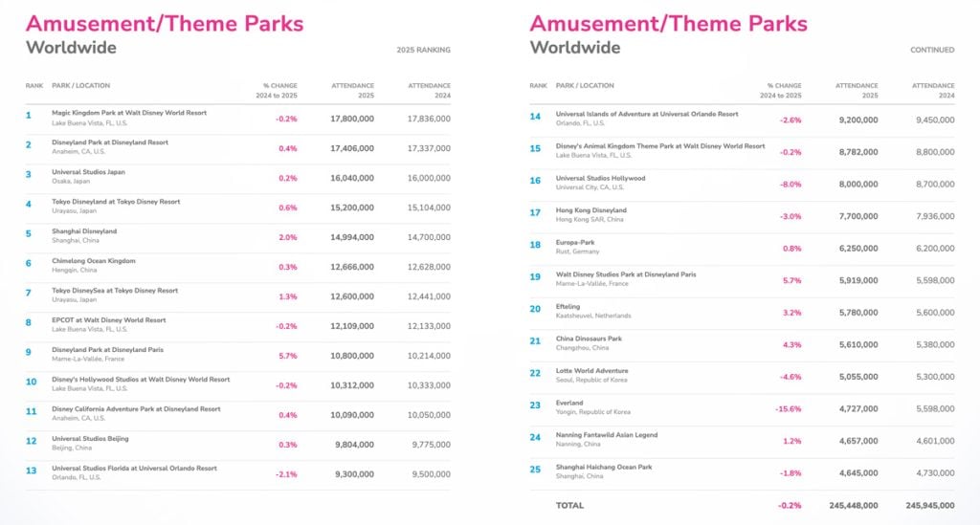Screen dimensions: 980x525
Task: Click the 'TOTAL' row label
Action: pos(569,506)
